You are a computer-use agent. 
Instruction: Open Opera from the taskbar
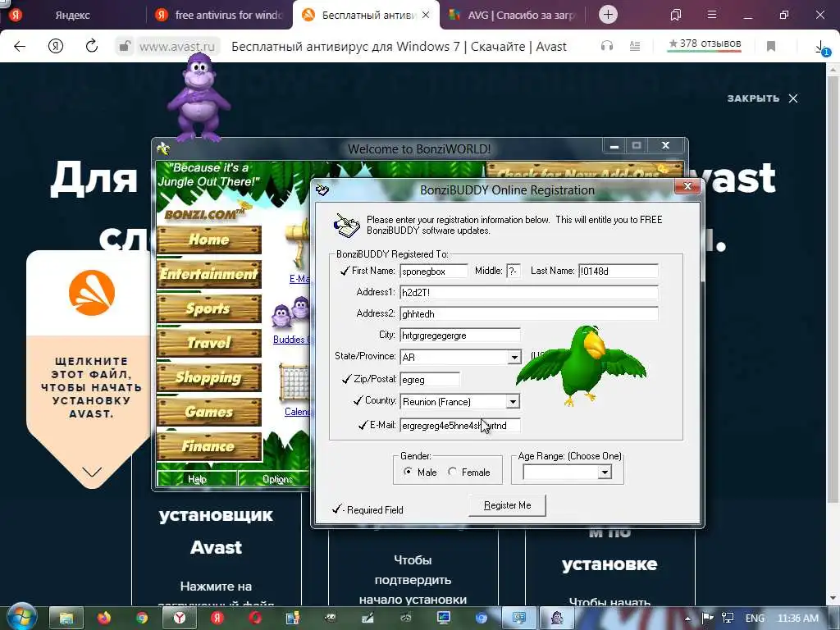[255, 619]
